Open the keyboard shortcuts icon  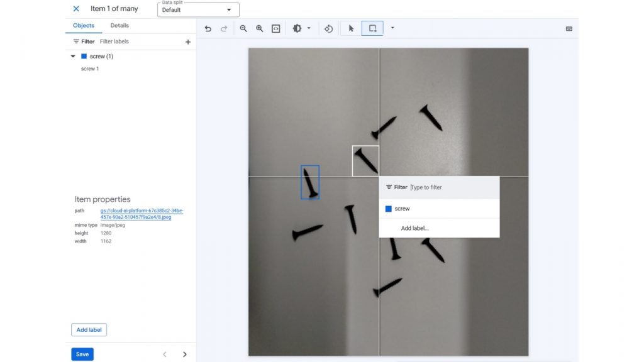coord(569,28)
